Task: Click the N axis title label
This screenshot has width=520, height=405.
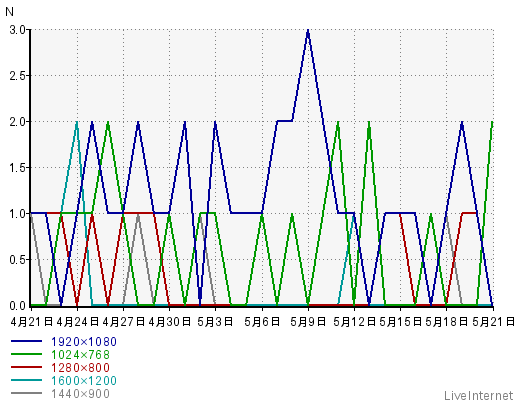Action: [x=9, y=12]
